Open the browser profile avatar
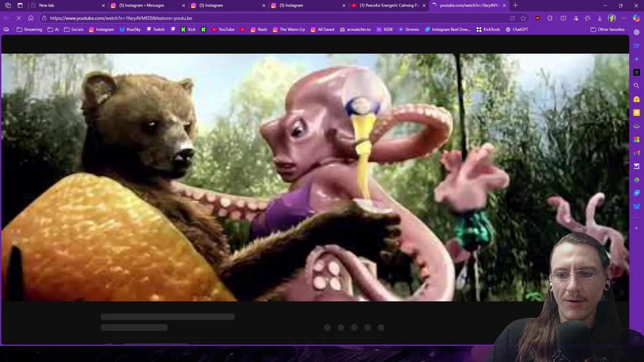644x362 pixels. (x=612, y=18)
